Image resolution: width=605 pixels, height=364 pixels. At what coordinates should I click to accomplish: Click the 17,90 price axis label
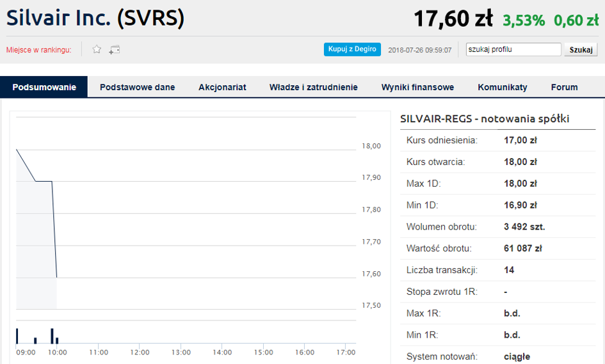tap(371, 177)
